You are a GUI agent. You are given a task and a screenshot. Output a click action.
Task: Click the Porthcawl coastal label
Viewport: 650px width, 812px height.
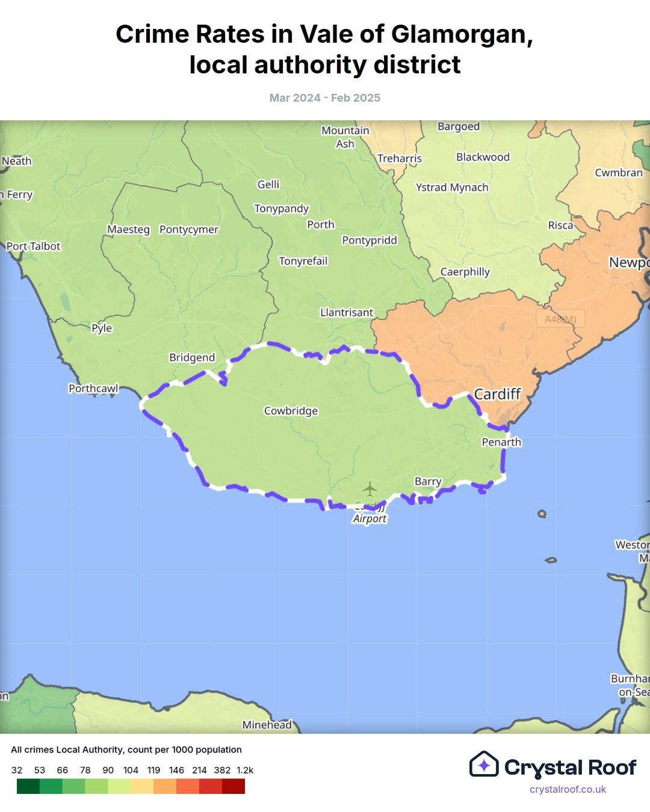pos(93,389)
